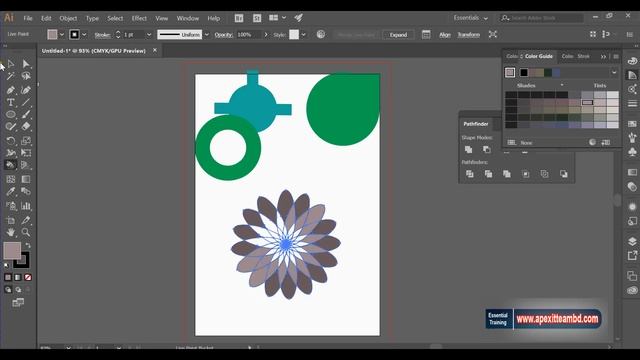Screen dimensions: 640x360
Task: Select the Curvature tool
Action: tap(26, 90)
